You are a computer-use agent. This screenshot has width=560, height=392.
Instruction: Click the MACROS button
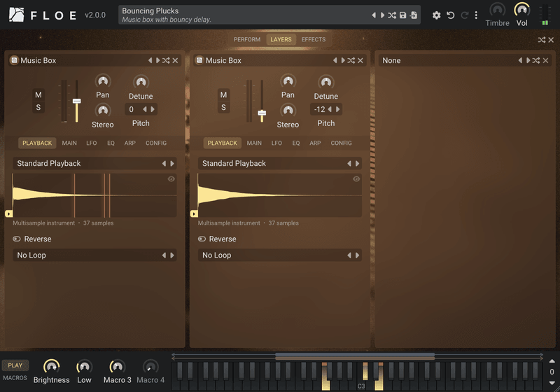15,378
